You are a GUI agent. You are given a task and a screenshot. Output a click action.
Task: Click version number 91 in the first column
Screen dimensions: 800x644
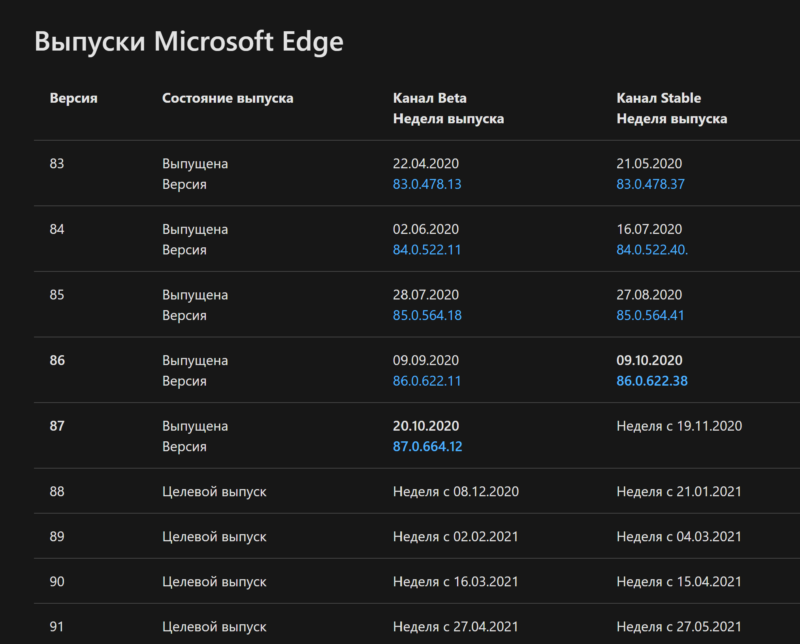pos(57,627)
